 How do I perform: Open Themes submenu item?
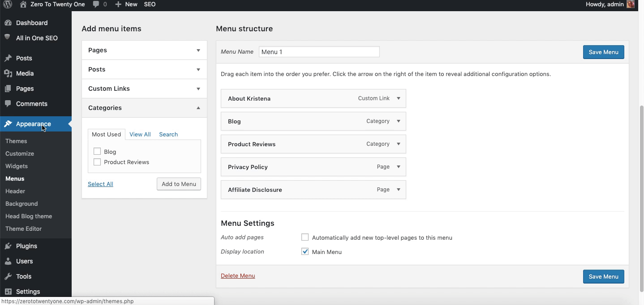(16, 141)
